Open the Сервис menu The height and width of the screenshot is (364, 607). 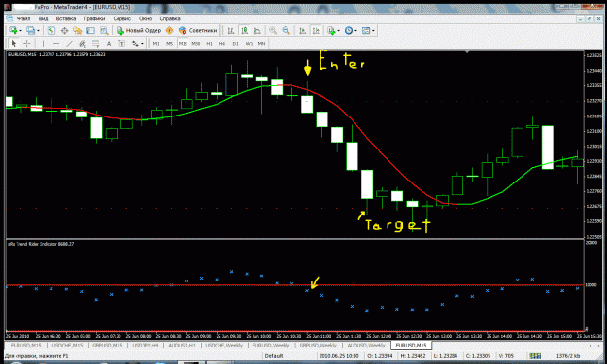click(x=122, y=18)
